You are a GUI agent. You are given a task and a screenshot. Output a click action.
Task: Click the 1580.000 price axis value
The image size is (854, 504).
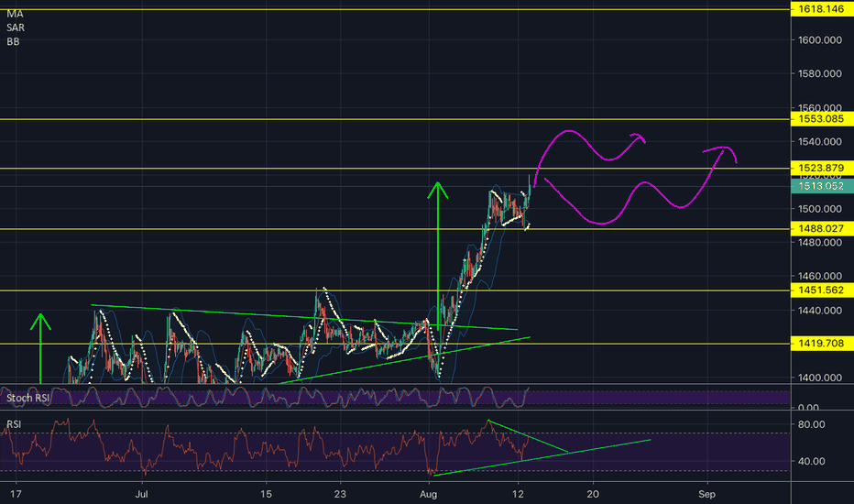[820, 73]
